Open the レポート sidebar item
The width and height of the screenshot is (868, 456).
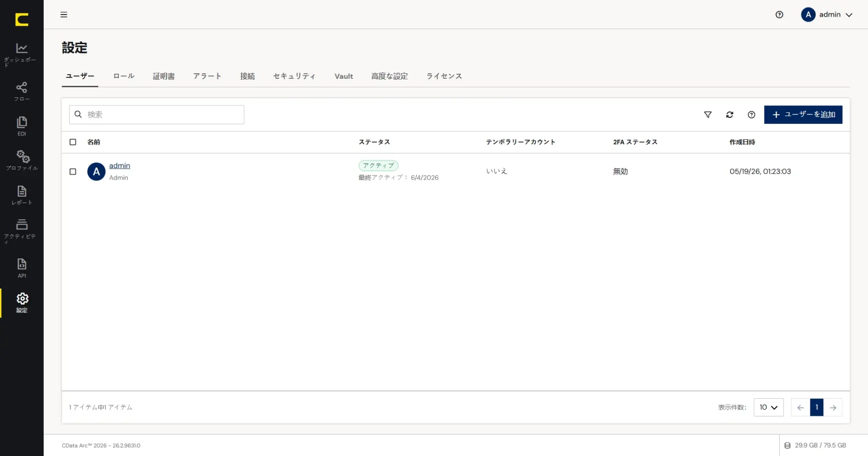[22, 195]
